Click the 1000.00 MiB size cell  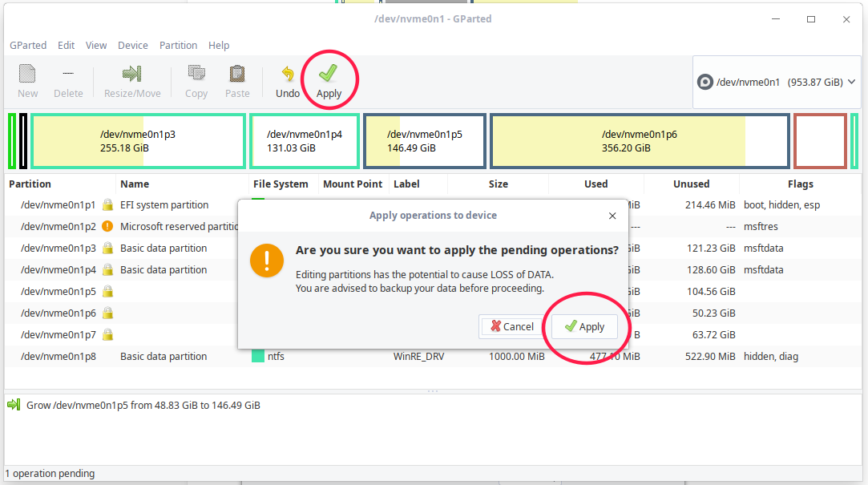point(516,356)
